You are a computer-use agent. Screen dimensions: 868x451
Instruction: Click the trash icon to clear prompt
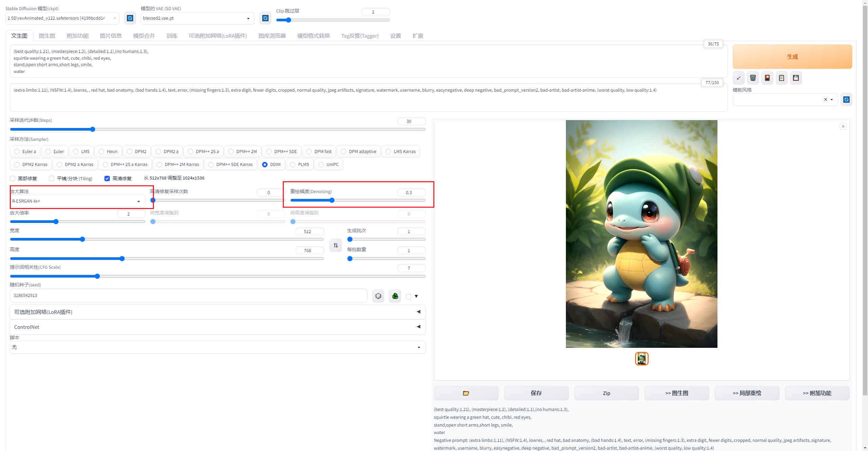coord(753,78)
